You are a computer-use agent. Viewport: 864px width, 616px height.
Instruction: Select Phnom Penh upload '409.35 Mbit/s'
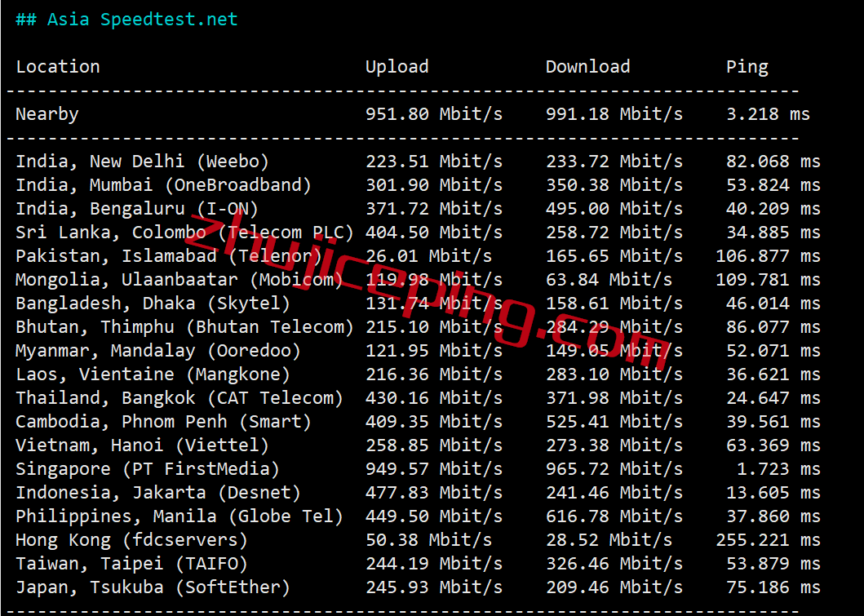434,422
